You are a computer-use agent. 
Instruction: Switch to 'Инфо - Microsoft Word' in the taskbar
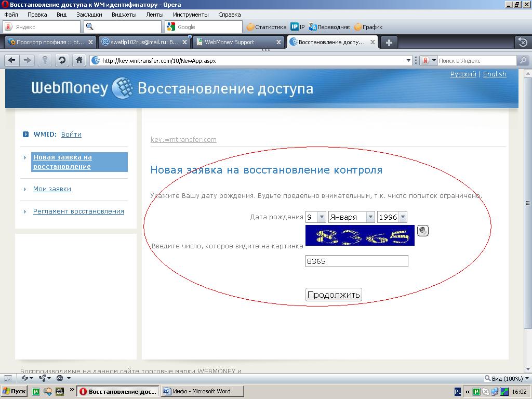point(202,392)
